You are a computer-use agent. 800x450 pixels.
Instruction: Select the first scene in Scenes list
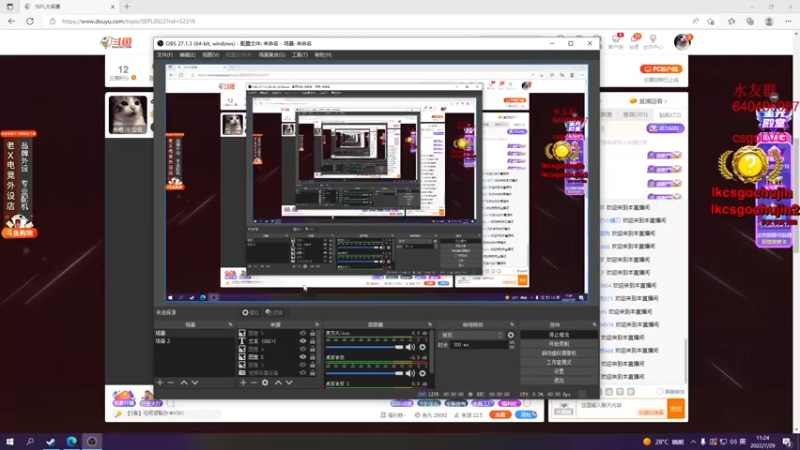point(194,333)
